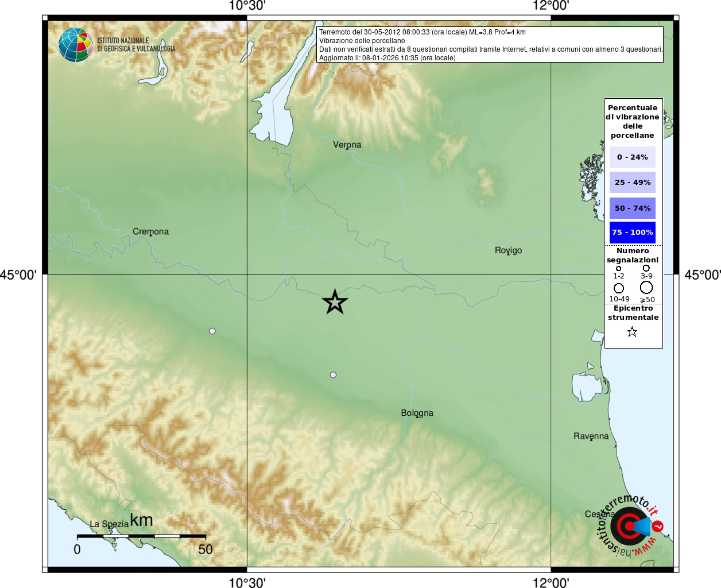Click the 'Numero segnalazioni' legend heading
Image resolution: width=721 pixels, height=588 pixels.
(x=633, y=256)
